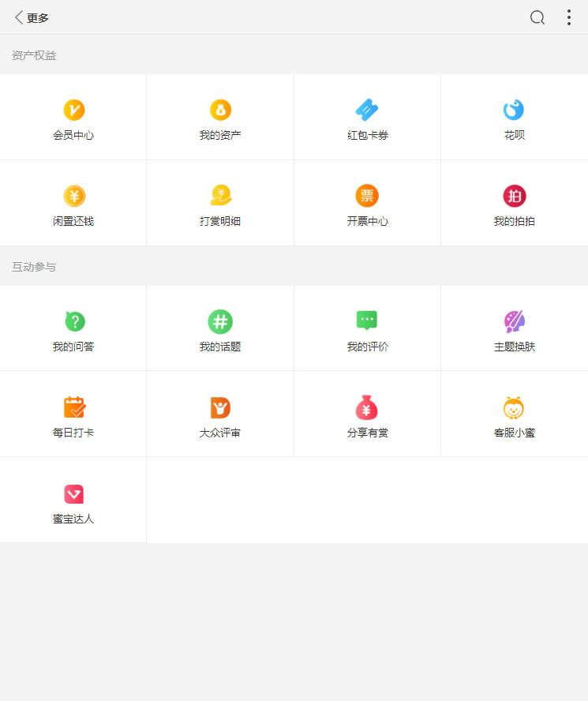Screen dimensions: 588x701
Task: Tap the orange 大众评审 icon
Action: click(220, 407)
